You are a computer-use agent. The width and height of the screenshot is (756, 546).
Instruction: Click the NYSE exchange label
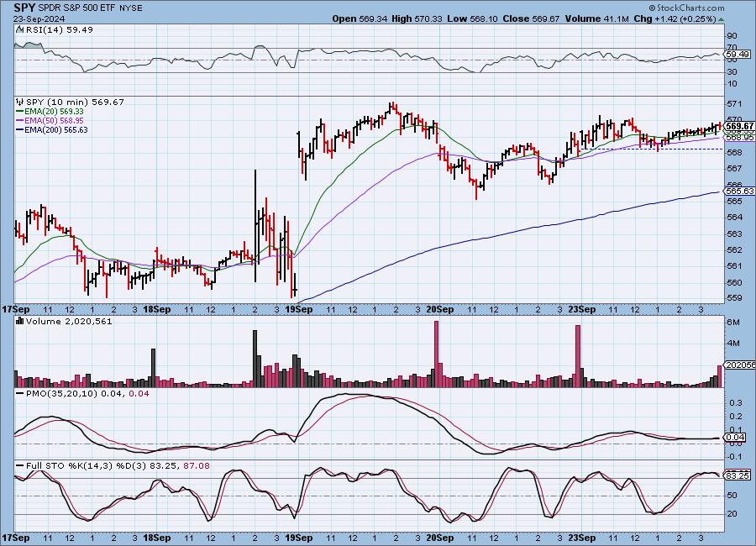point(129,8)
